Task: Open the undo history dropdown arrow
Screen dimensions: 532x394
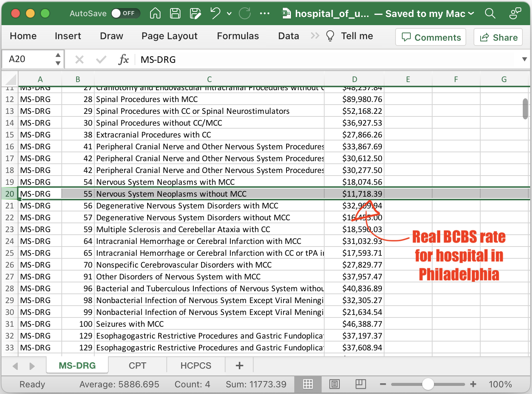Action: click(229, 13)
